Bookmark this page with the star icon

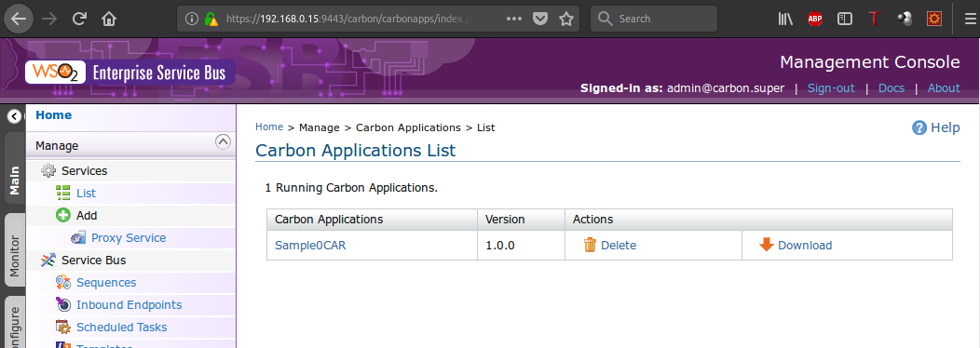566,19
